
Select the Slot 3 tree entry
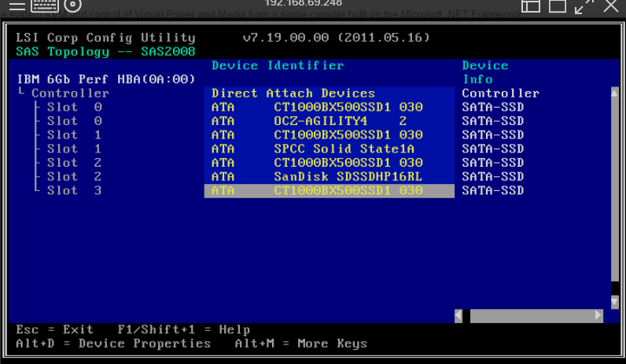(74, 190)
